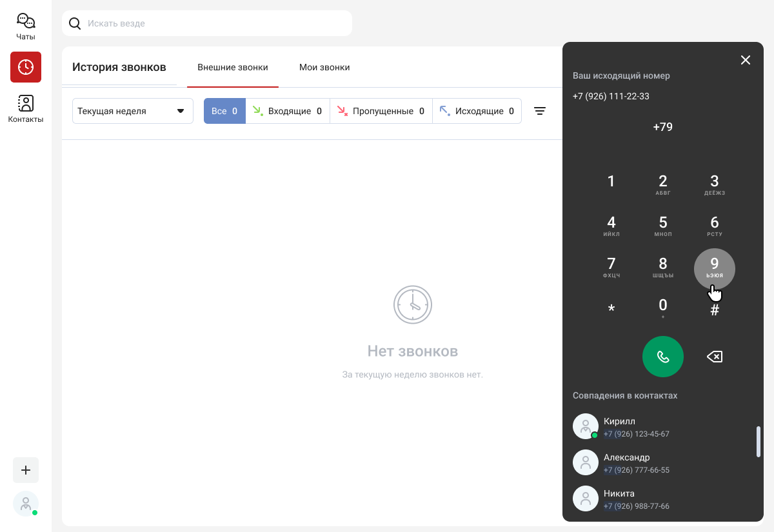Image resolution: width=774 pixels, height=532 pixels.
Task: Open the Текущая неделя period dropdown
Action: coord(133,111)
